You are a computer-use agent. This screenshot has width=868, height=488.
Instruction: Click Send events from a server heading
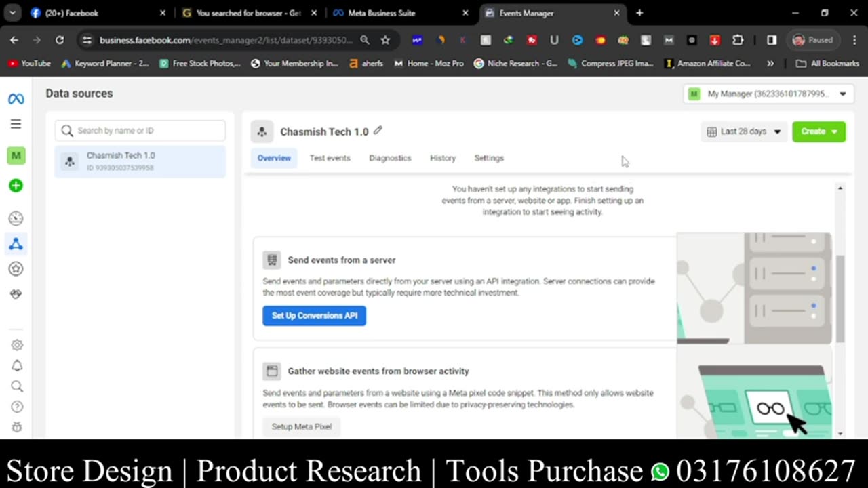pyautogui.click(x=341, y=260)
